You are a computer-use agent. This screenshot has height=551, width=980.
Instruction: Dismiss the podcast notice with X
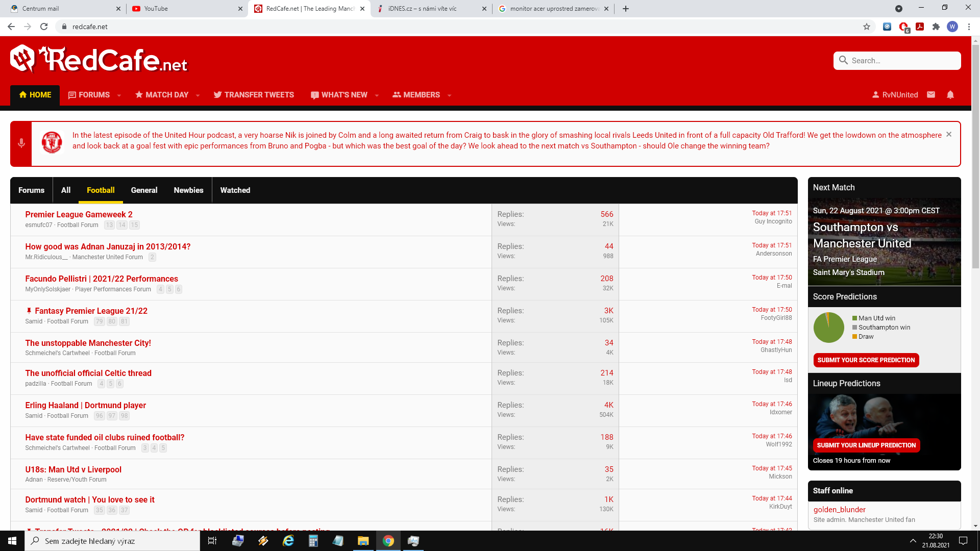pyautogui.click(x=949, y=134)
